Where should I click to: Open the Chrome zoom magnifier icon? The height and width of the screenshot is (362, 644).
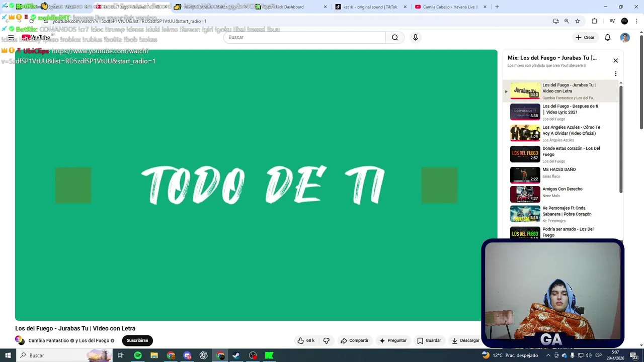point(567,21)
